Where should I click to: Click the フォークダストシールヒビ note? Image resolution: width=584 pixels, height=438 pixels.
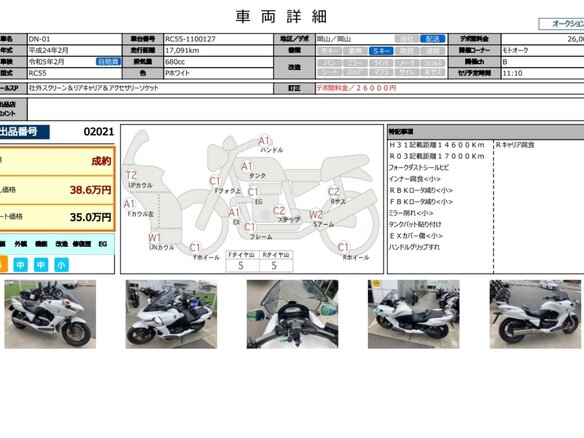point(419,168)
